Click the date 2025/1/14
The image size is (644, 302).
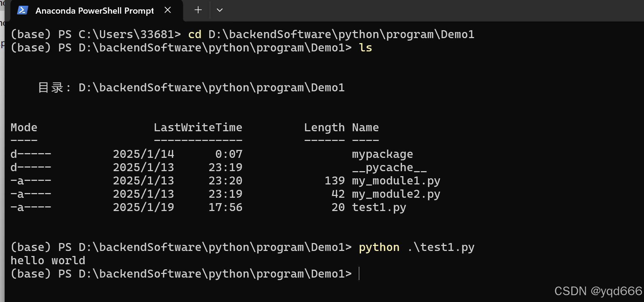point(143,154)
